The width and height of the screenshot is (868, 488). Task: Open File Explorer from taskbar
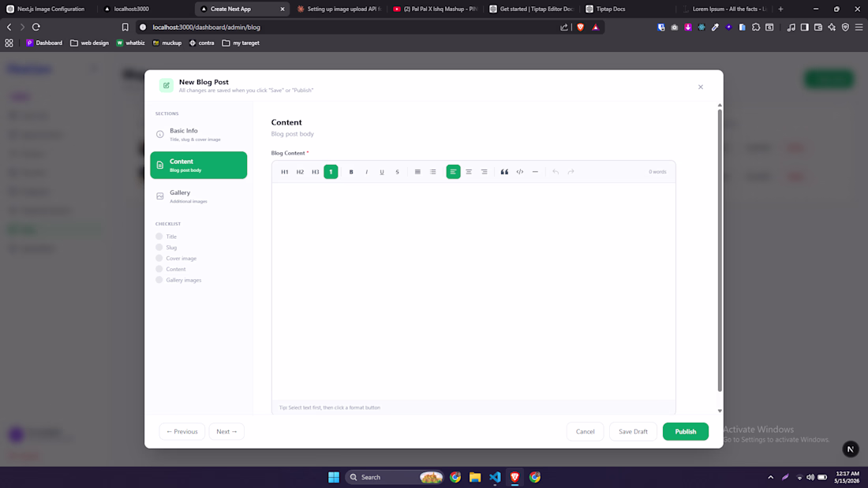(475, 477)
